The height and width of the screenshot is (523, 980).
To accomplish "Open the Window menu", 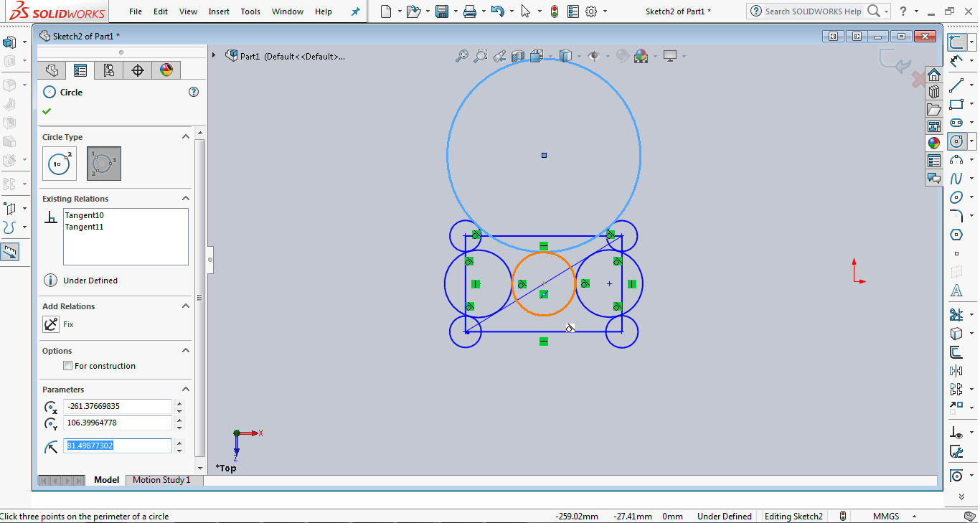I will (288, 11).
